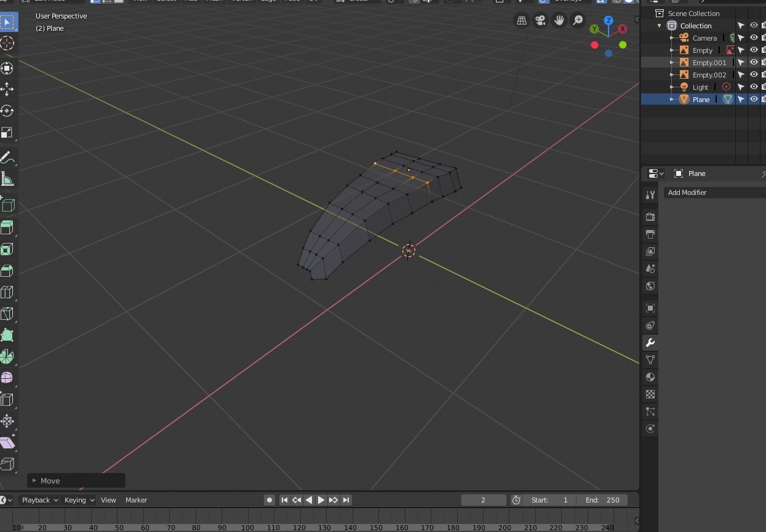Choose the Add Cube tool
This screenshot has height=532, width=766.
7,204
